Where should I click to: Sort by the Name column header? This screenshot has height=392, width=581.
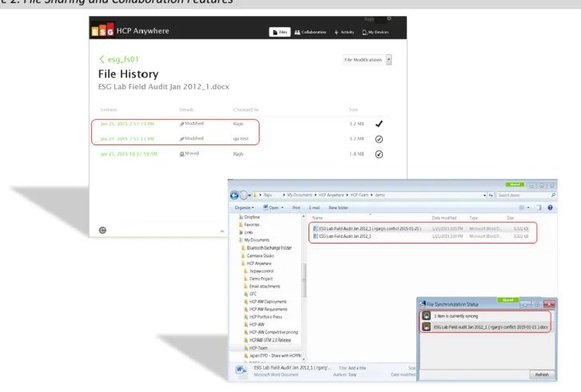(x=317, y=218)
